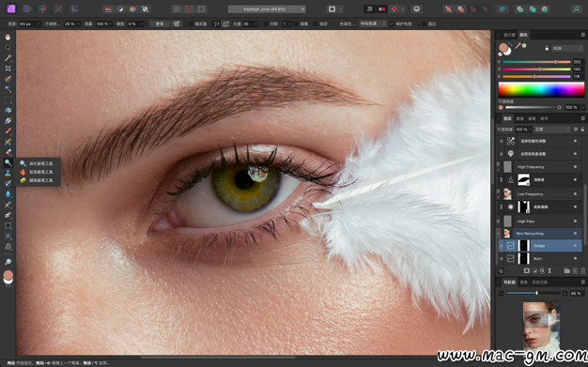Viewport: 588px width, 367px height.
Task: Select the Blur water-drop tool
Action: pos(8,193)
